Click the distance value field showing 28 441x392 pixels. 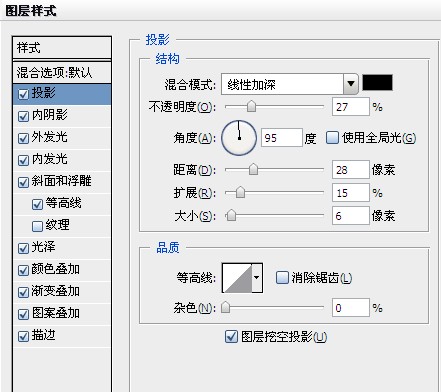tap(351, 170)
